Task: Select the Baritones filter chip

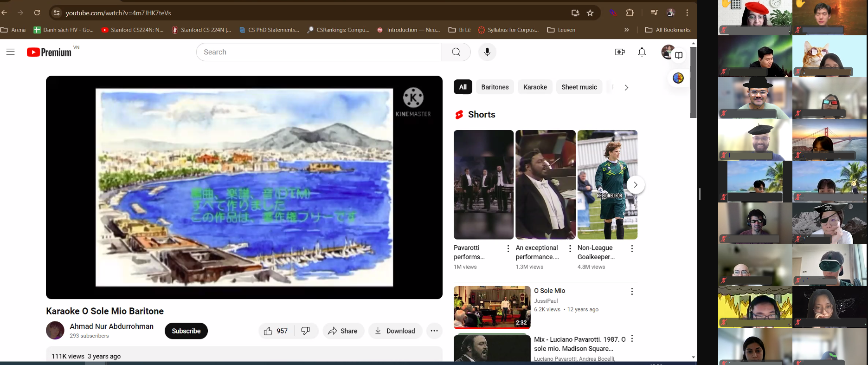Action: point(495,87)
